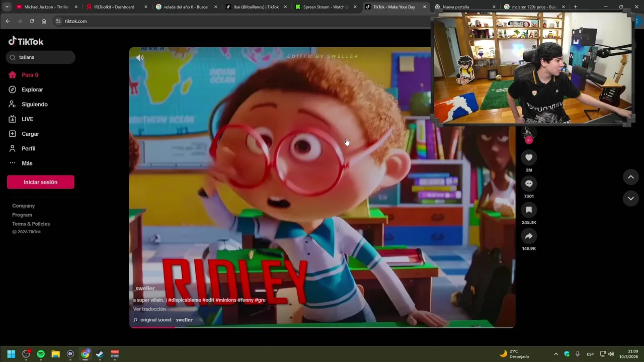The image size is (644, 362).
Task: Switch to the 'velada del año 6' tab
Action: (x=186, y=7)
